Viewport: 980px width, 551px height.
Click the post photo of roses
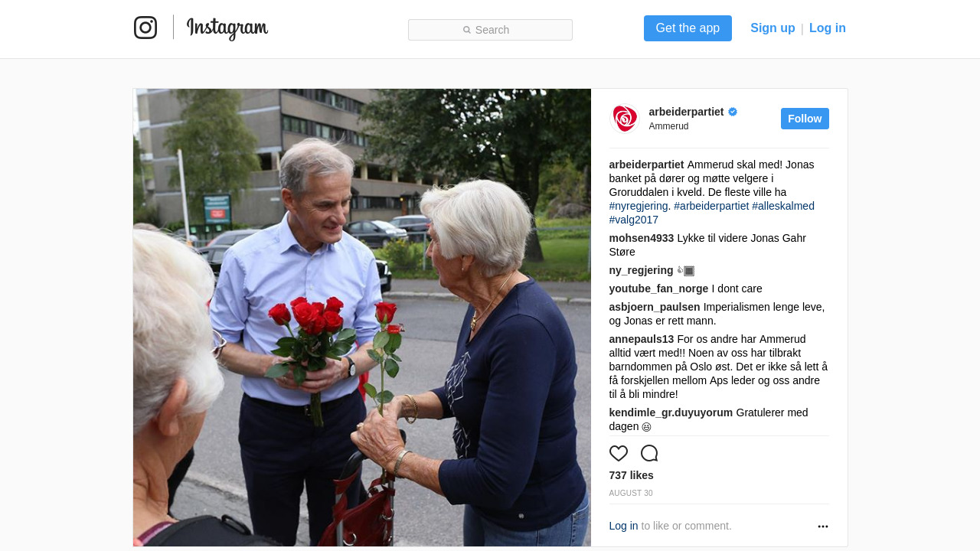point(362,318)
